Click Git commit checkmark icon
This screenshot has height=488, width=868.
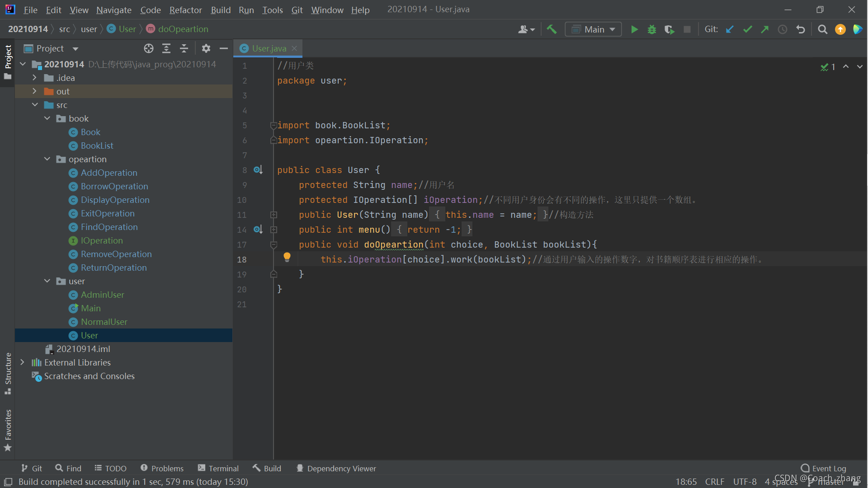pos(747,29)
